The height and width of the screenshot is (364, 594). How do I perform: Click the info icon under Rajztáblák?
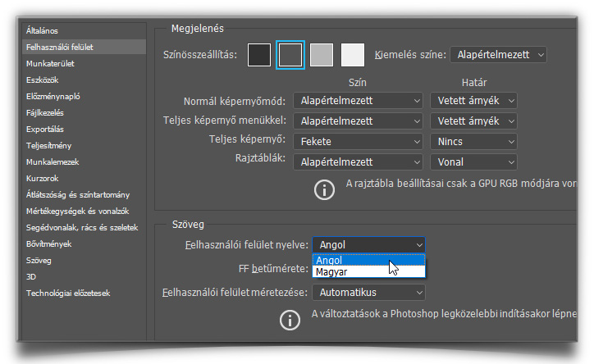pyautogui.click(x=326, y=190)
